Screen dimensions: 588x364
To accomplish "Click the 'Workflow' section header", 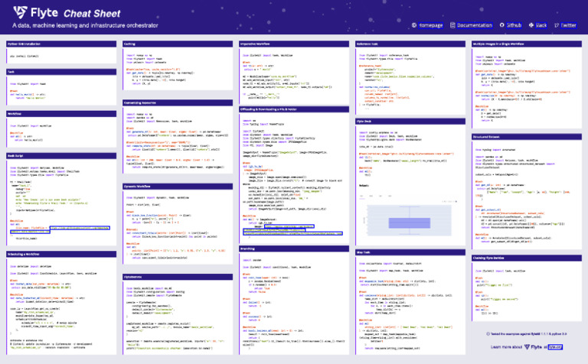I will pos(61,113).
